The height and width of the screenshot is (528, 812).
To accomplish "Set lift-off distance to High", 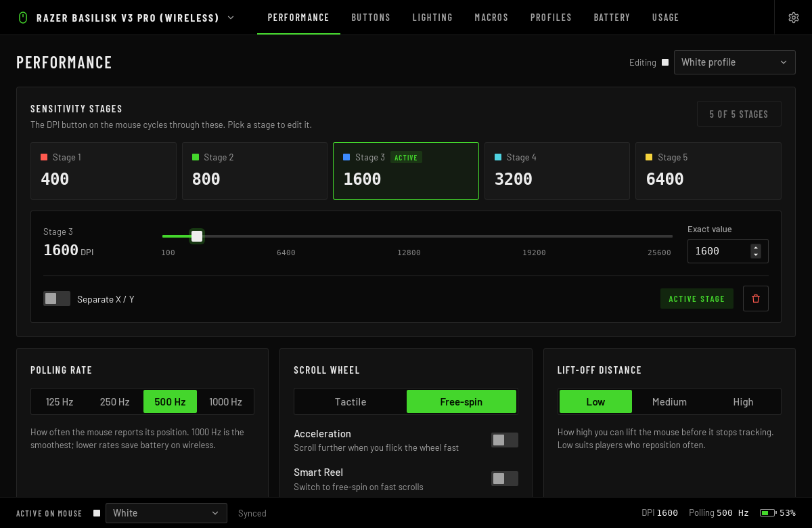I will click(743, 401).
